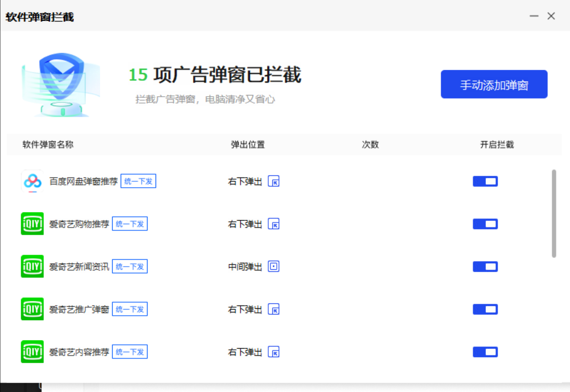This screenshot has height=392, width=570.
Task: Close the 软件弹窗拦截 window
Action: click(551, 16)
